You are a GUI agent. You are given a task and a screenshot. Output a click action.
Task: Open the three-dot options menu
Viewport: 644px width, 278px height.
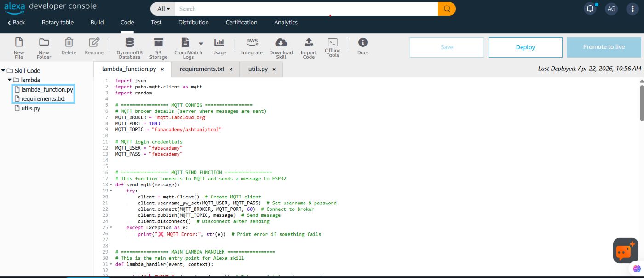(x=633, y=8)
